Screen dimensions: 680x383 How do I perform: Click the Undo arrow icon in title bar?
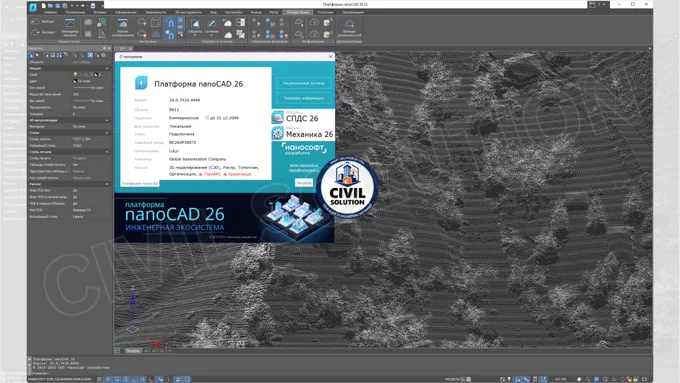[x=72, y=6]
